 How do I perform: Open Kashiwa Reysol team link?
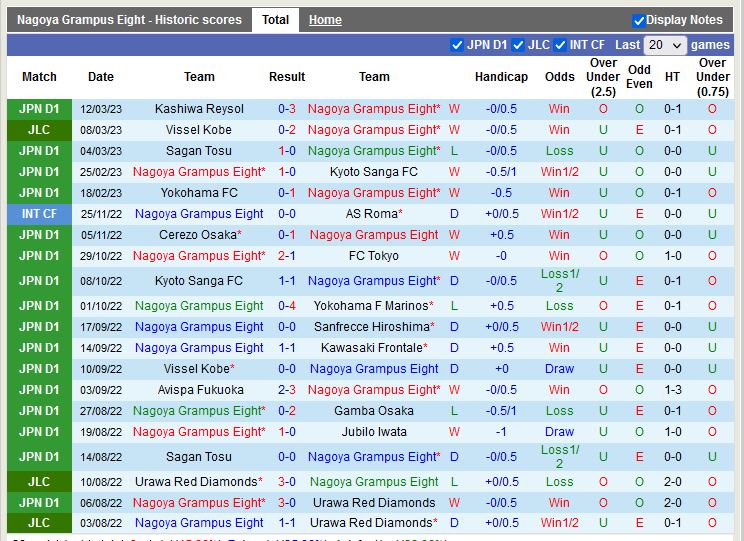tap(199, 109)
